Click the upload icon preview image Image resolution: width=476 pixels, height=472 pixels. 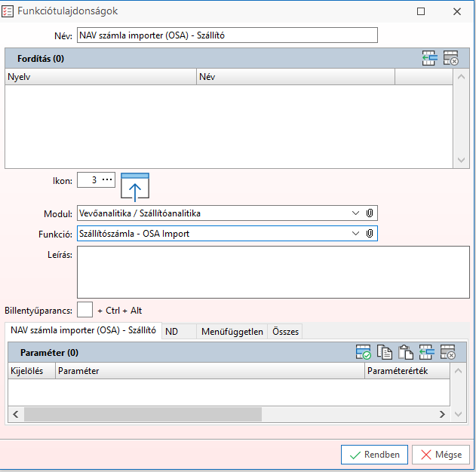[x=135, y=187]
